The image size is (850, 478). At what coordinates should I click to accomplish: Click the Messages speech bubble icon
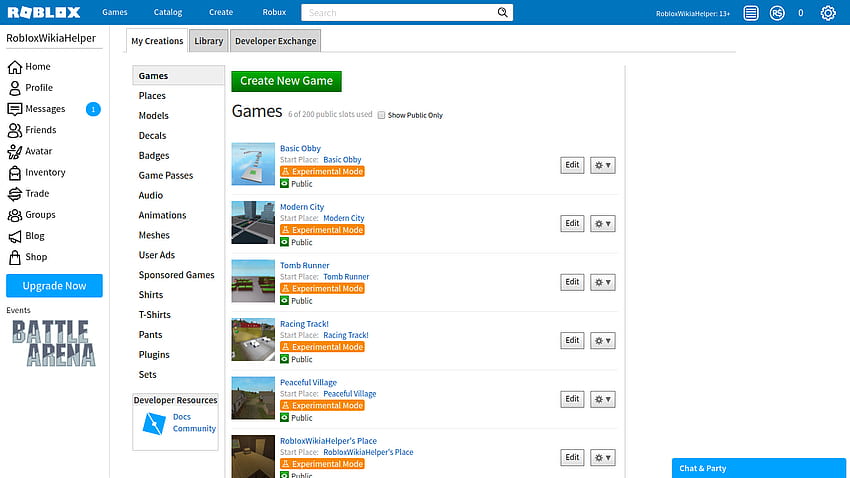click(x=15, y=109)
